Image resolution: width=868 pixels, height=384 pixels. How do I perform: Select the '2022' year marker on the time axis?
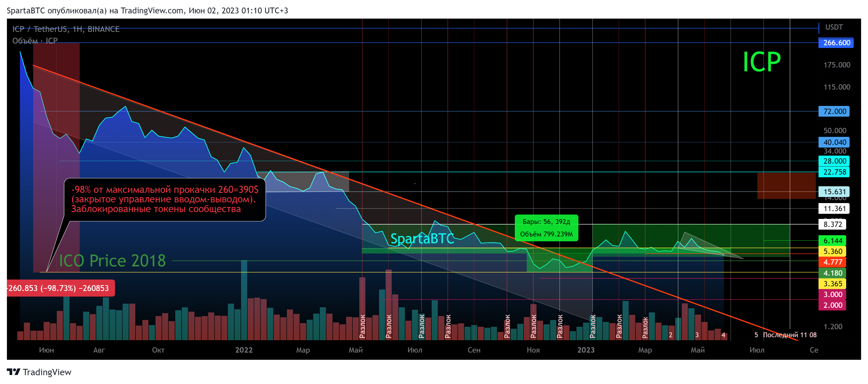244,350
